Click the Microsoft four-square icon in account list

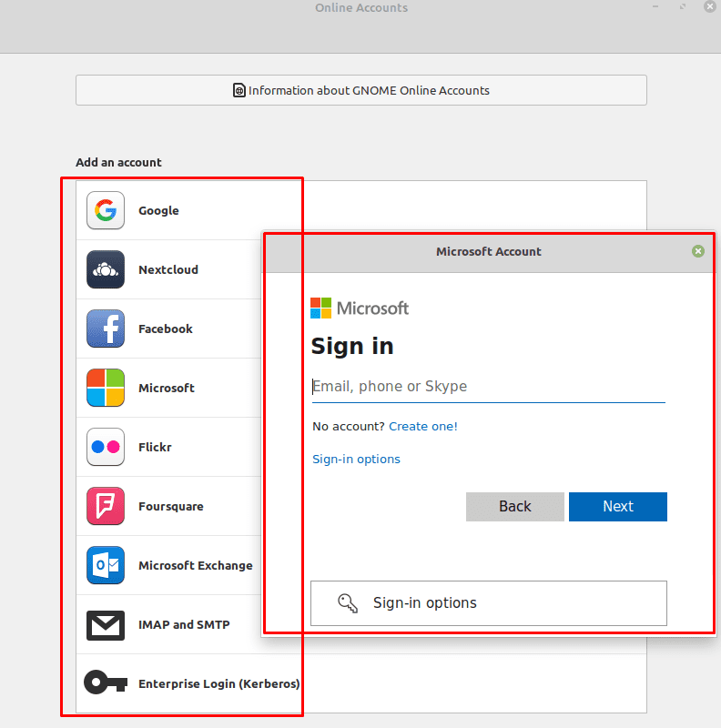pos(106,388)
